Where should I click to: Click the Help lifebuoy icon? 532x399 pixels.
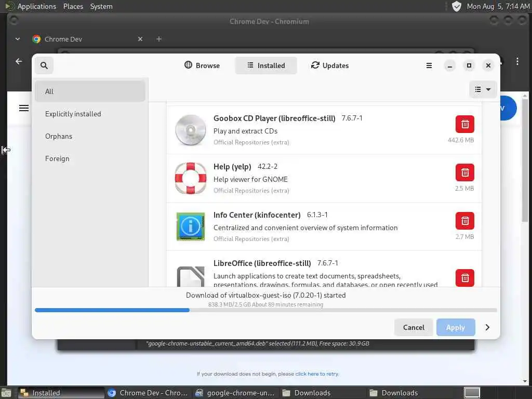click(x=190, y=178)
